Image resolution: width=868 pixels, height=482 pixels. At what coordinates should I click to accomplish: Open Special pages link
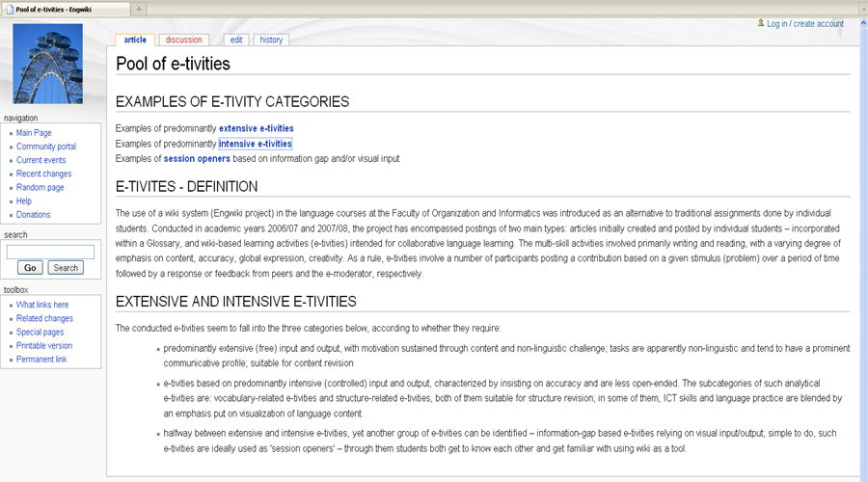pyautogui.click(x=40, y=332)
